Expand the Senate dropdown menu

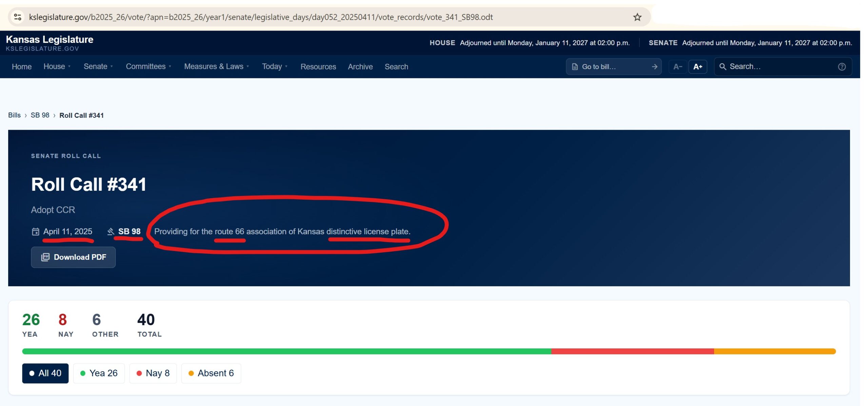coord(98,67)
